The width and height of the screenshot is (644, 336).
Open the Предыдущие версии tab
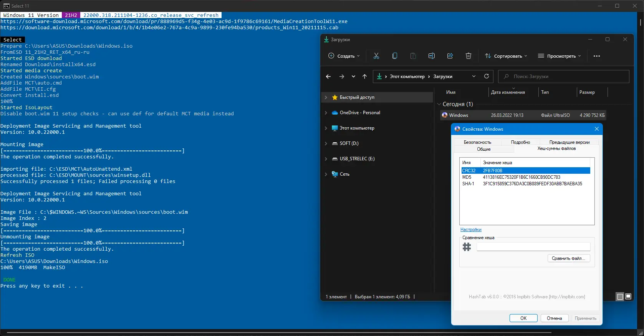click(570, 142)
